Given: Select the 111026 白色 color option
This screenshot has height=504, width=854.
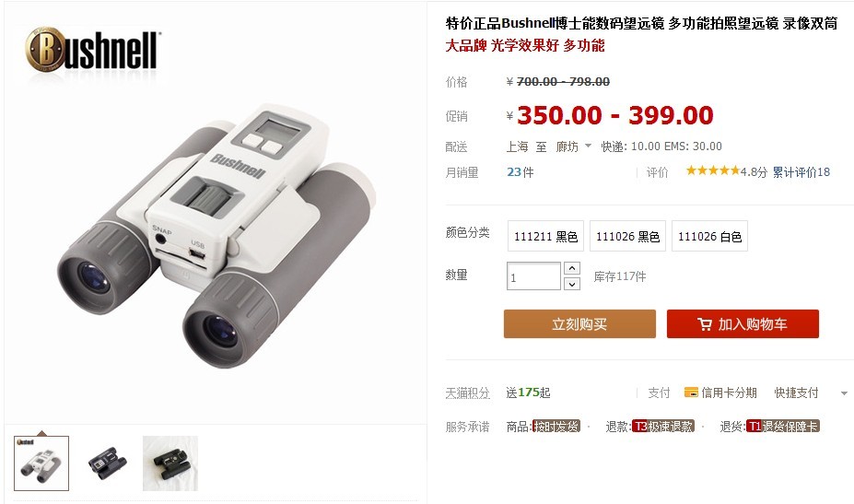Looking at the screenshot, I should (709, 236).
